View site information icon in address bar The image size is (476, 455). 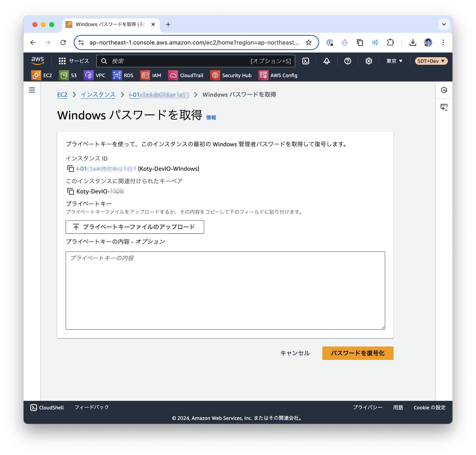[x=81, y=42]
